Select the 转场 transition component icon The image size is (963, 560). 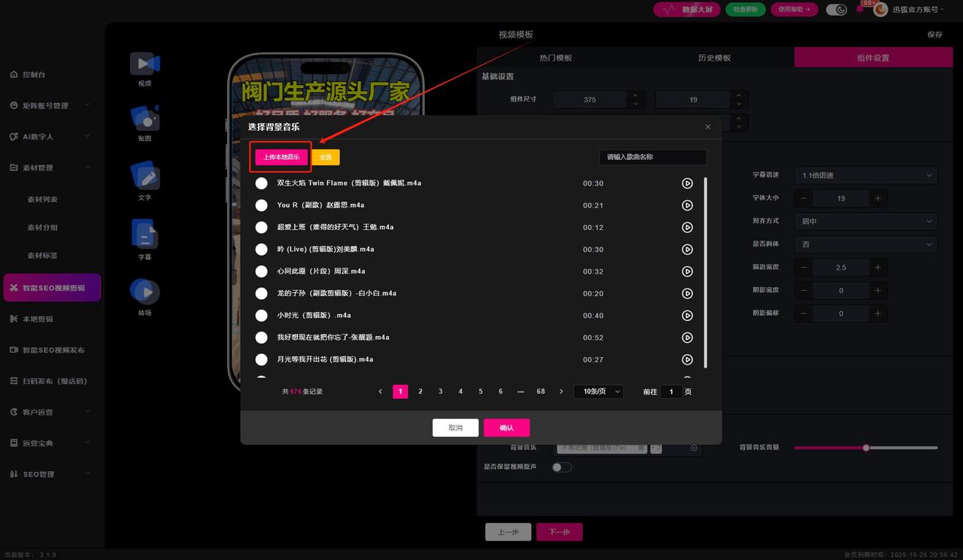point(144,292)
